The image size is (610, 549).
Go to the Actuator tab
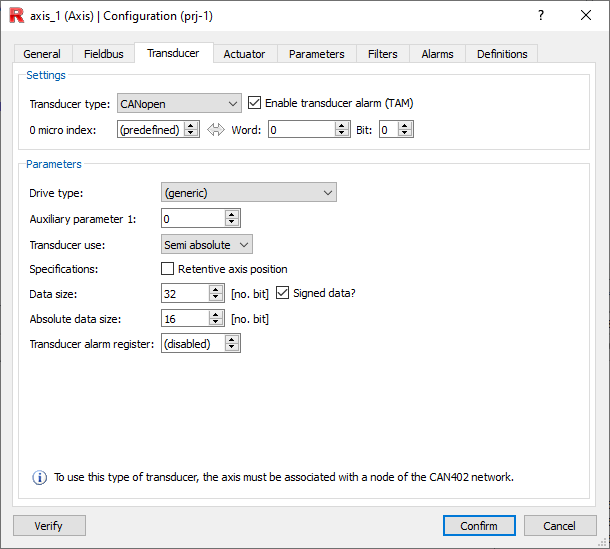(244, 54)
